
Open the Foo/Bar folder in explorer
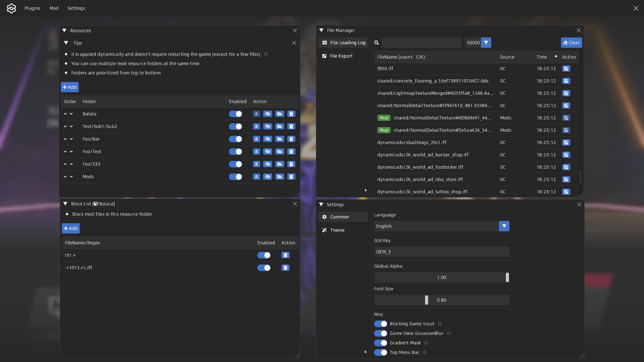pos(279,139)
